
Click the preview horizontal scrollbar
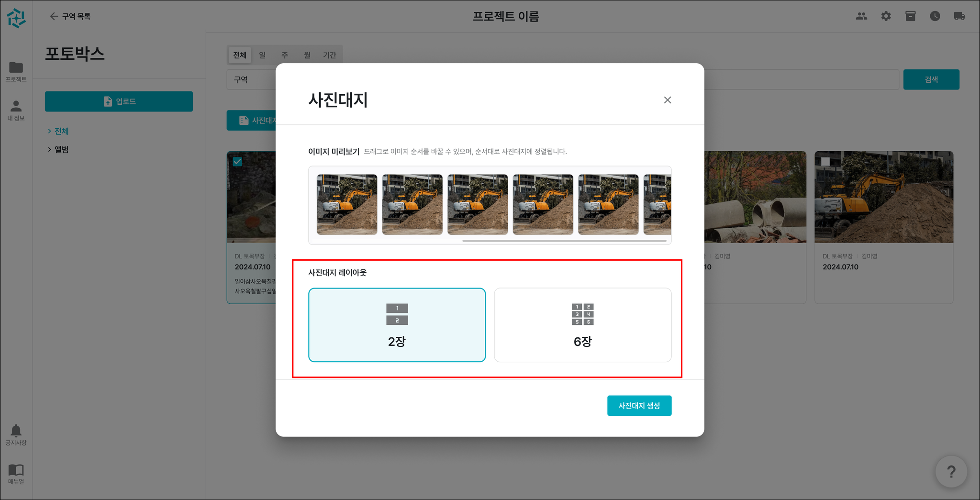(564, 241)
